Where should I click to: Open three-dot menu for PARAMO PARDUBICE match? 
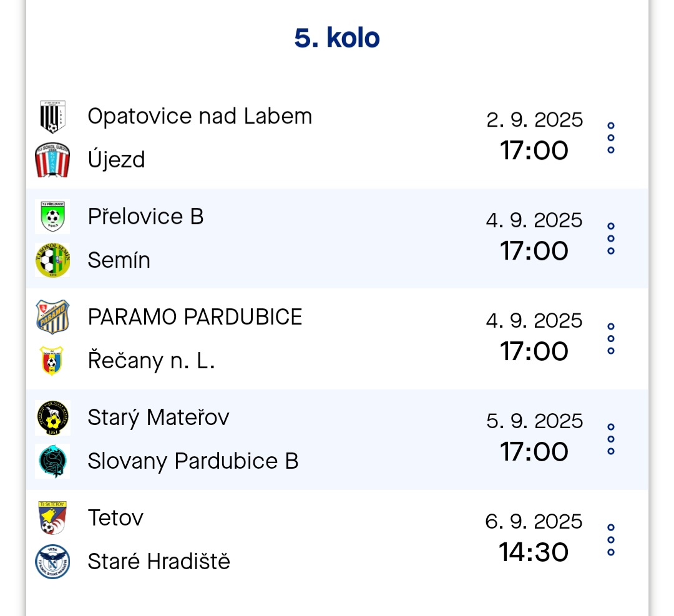(x=611, y=339)
